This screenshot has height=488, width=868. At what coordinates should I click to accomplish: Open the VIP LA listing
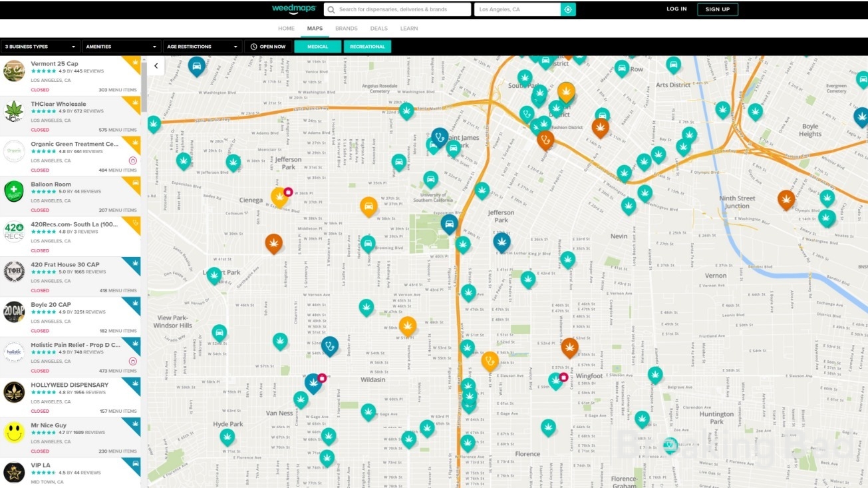[71, 473]
